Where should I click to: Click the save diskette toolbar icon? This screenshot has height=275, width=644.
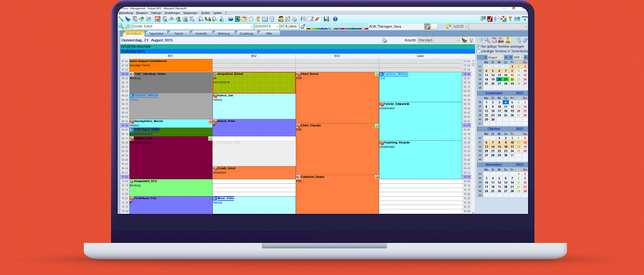tap(326, 19)
